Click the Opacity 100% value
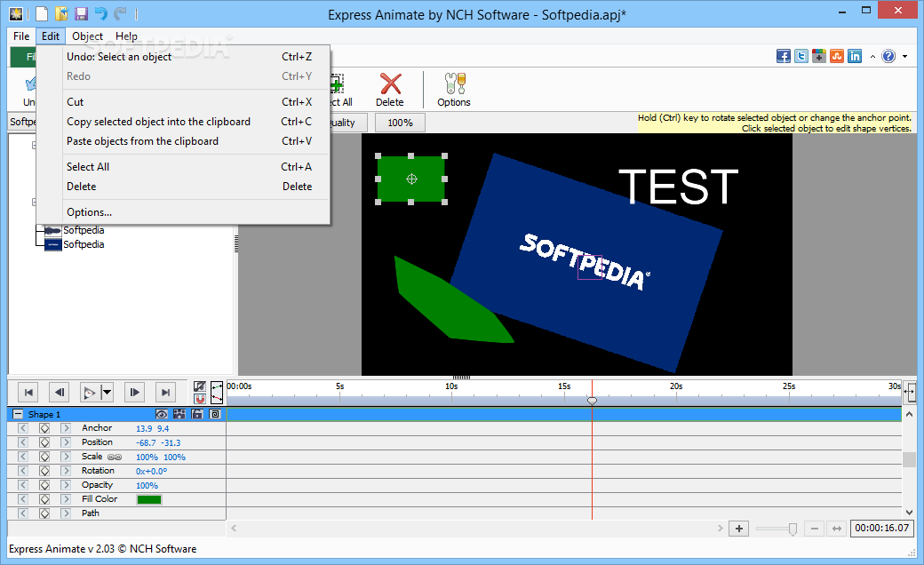Image resolution: width=924 pixels, height=565 pixels. pos(147,485)
